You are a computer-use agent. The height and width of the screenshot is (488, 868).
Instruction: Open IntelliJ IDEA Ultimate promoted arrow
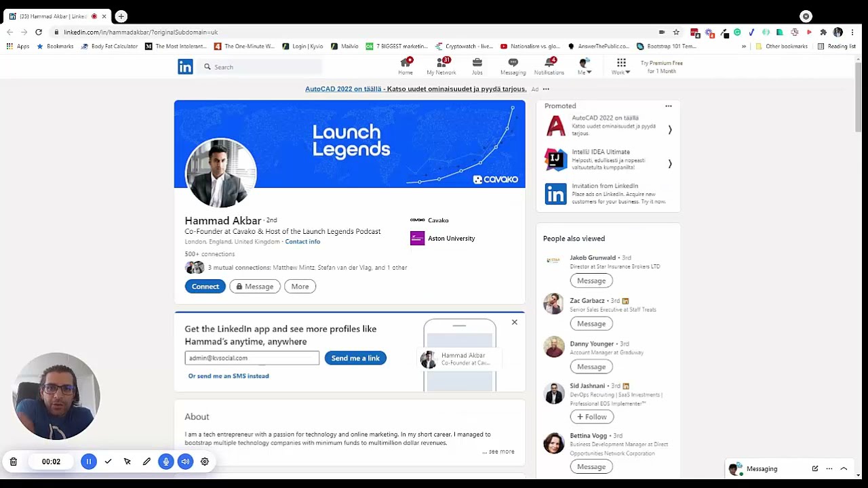[x=670, y=163]
